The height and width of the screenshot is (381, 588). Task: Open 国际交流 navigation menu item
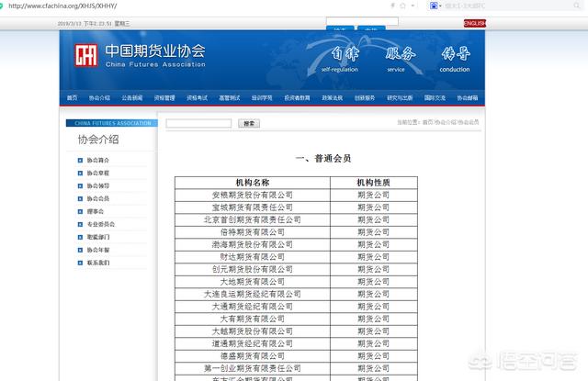click(x=435, y=98)
